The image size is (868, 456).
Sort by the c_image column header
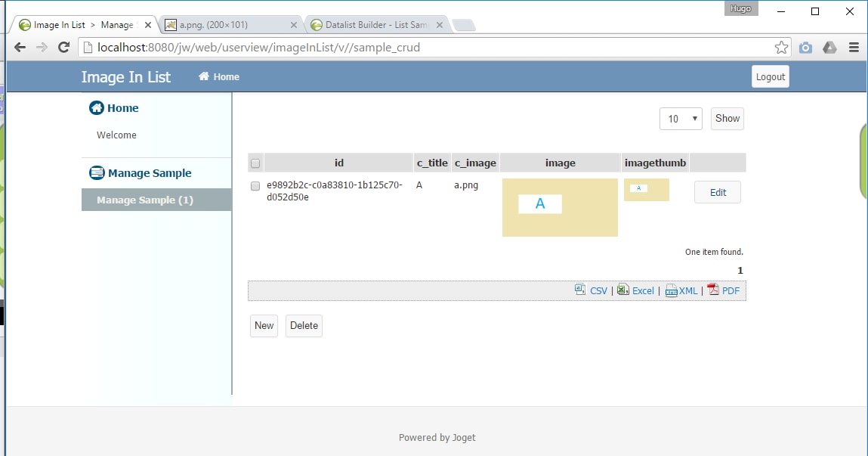475,163
